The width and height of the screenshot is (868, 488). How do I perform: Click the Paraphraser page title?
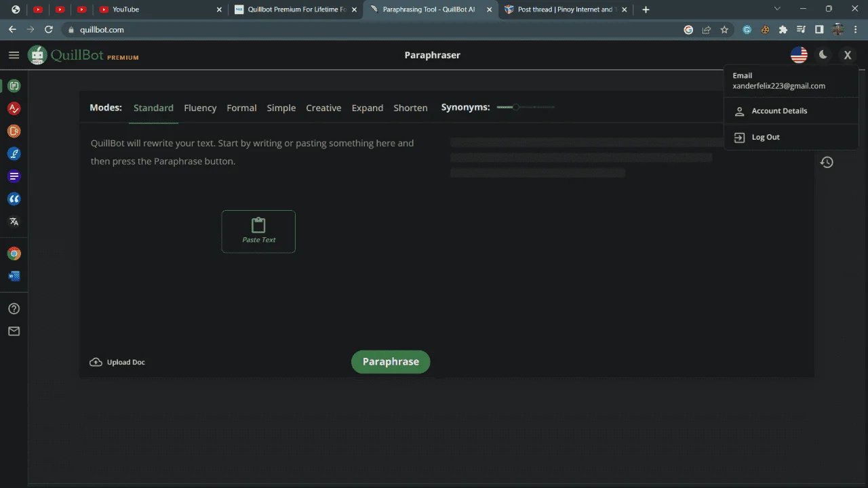tap(432, 55)
